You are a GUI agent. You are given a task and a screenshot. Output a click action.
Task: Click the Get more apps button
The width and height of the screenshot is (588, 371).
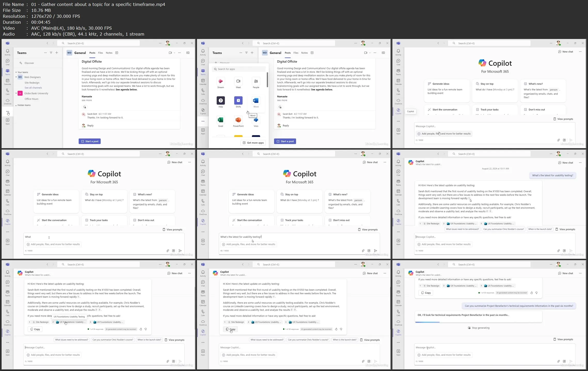(x=253, y=143)
